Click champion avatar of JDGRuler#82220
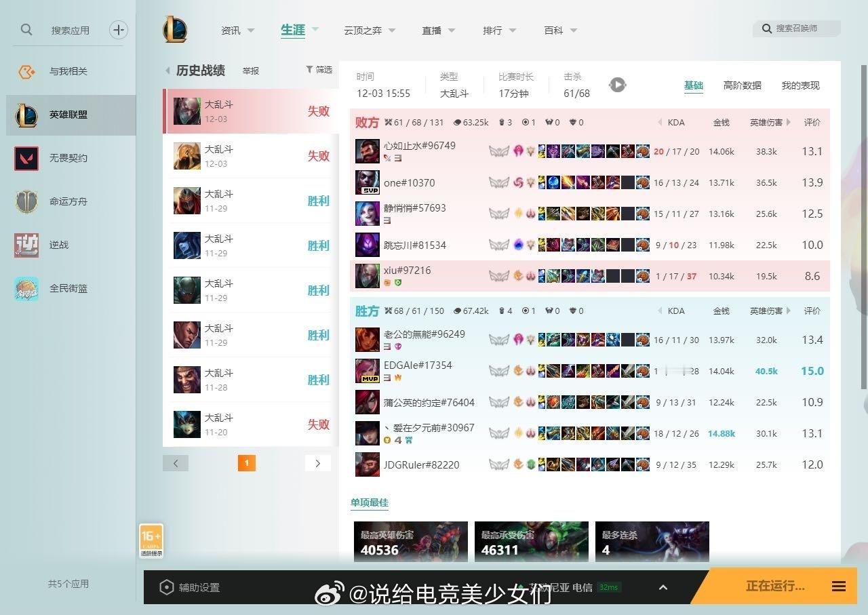The height and width of the screenshot is (615, 868). tap(368, 464)
